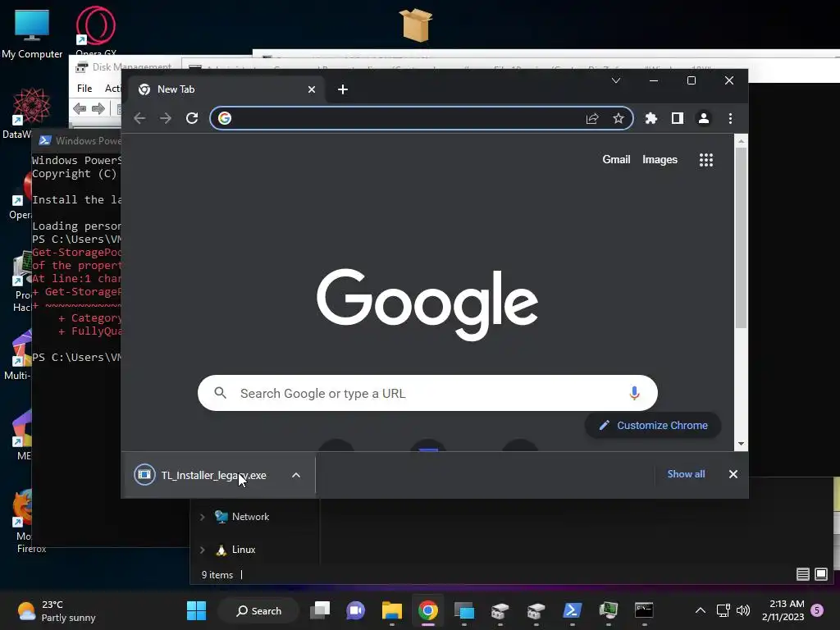Screen dimensions: 840x630
Task: Open My Computer desktop icon
Action: (x=32, y=33)
